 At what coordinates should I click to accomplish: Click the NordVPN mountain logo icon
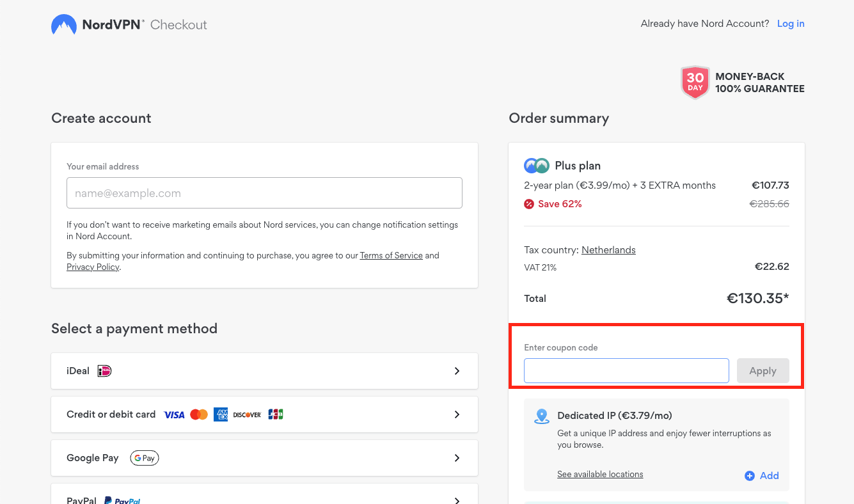(x=64, y=25)
